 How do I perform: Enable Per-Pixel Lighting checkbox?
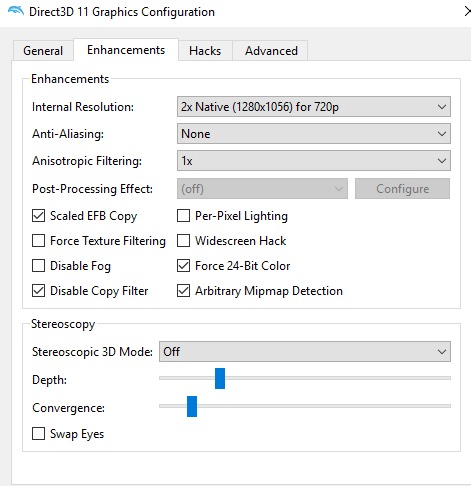click(x=183, y=216)
